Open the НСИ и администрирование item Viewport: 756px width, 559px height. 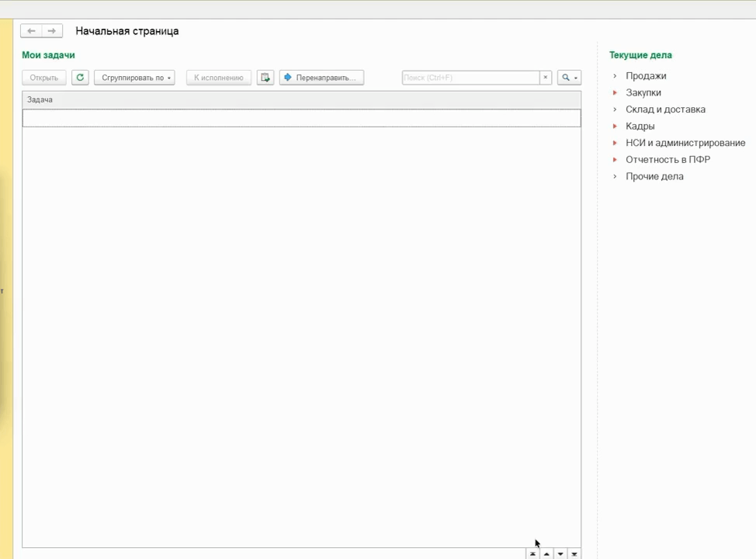click(685, 143)
